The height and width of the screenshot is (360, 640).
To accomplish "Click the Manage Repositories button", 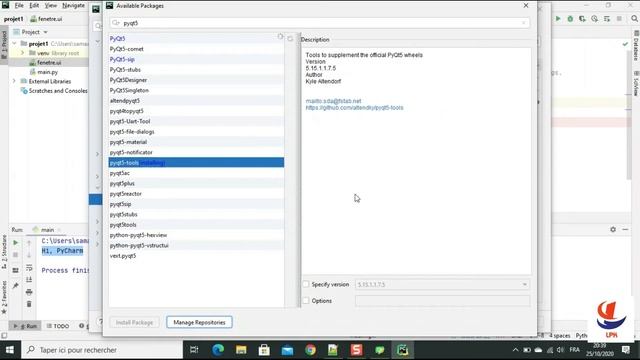I will point(199,322).
